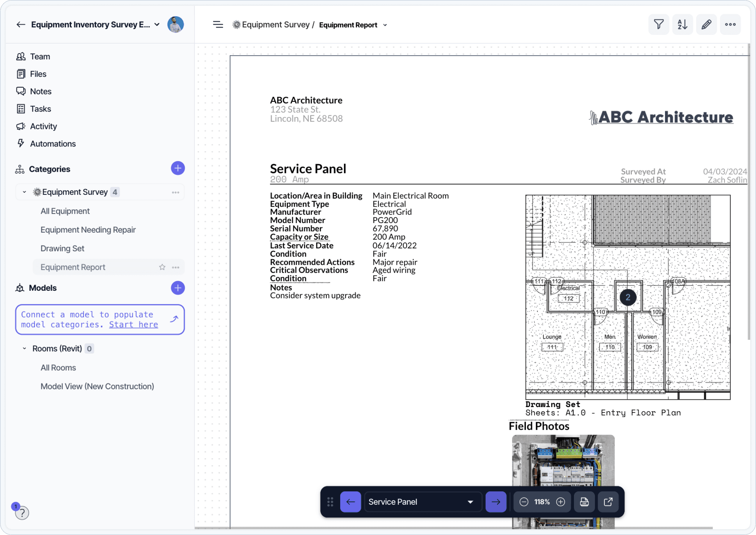Open the filter icon in top toolbar
Image resolution: width=756 pixels, height=535 pixels.
click(x=659, y=24)
